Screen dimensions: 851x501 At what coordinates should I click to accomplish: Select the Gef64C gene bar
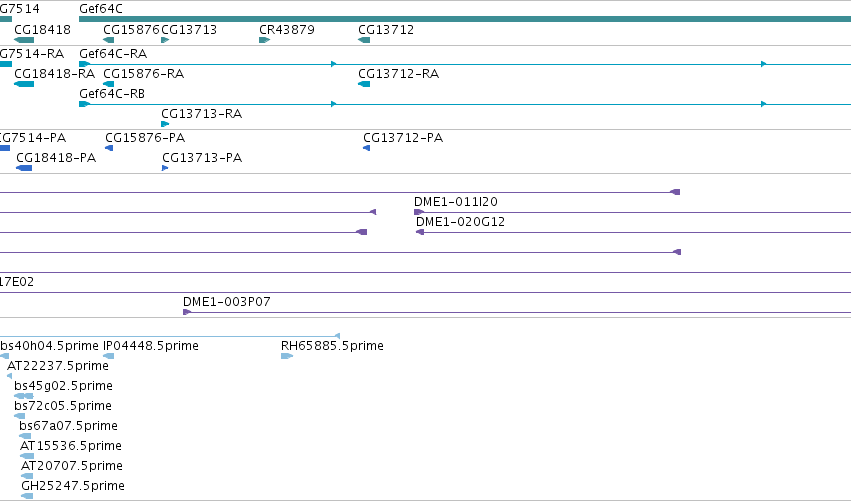point(465,19)
